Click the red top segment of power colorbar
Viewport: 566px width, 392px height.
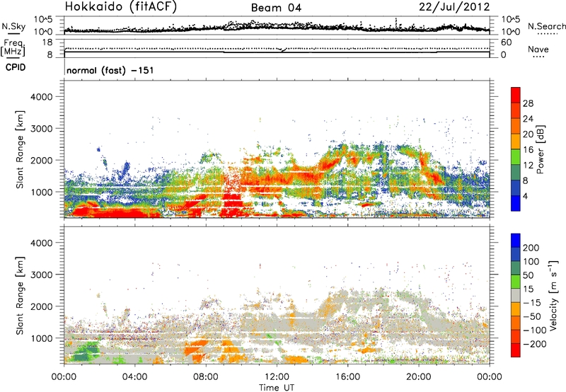click(516, 96)
